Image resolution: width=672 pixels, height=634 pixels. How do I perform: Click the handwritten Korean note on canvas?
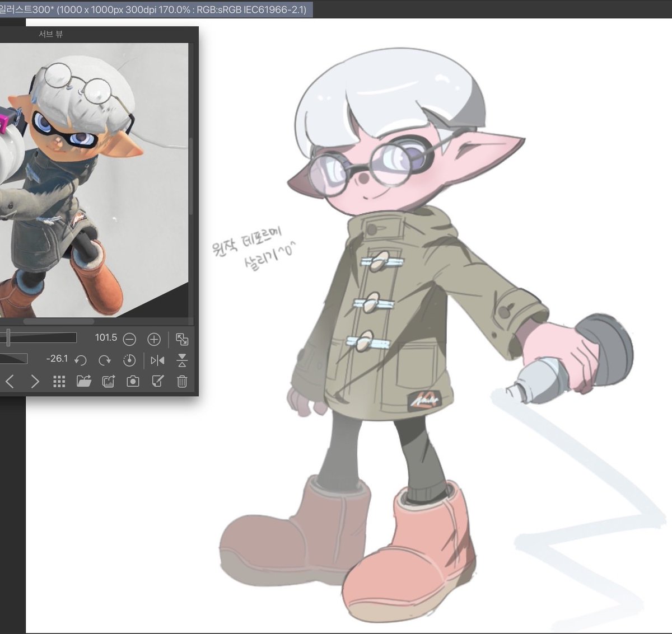pyautogui.click(x=253, y=248)
